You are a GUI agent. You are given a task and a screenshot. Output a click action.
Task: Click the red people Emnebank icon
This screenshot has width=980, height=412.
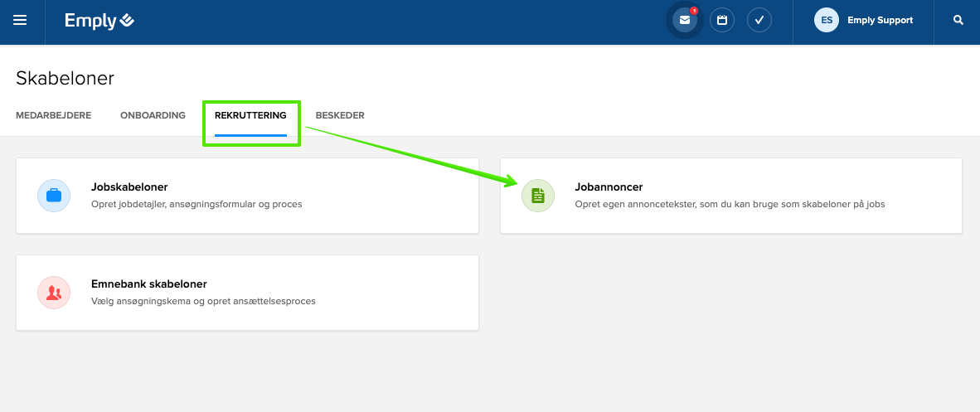coord(54,293)
